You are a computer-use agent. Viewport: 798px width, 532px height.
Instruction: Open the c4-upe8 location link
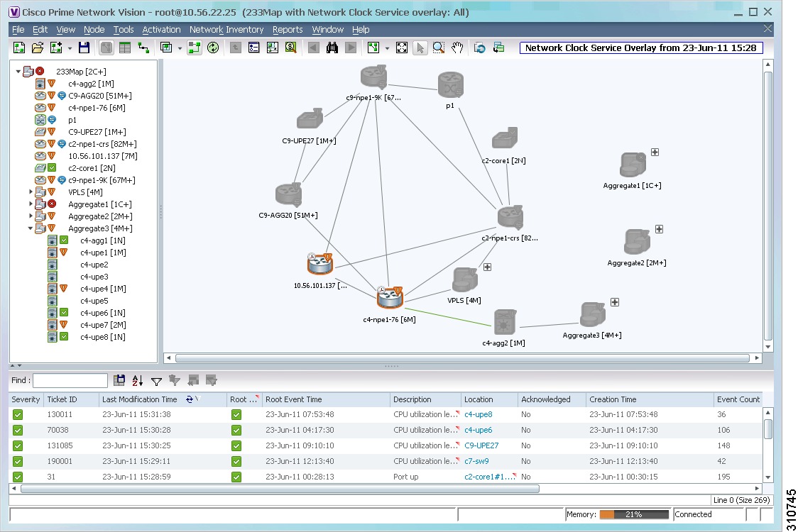coord(479,414)
